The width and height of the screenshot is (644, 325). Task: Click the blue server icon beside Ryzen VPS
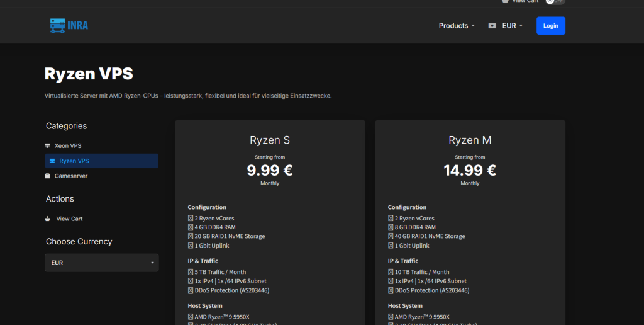click(x=52, y=161)
